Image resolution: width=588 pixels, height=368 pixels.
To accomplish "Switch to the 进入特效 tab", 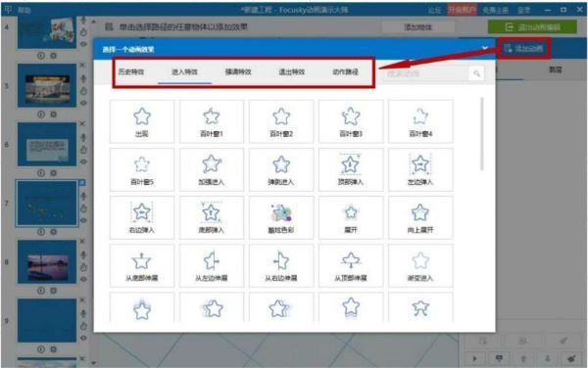I will [x=184, y=71].
